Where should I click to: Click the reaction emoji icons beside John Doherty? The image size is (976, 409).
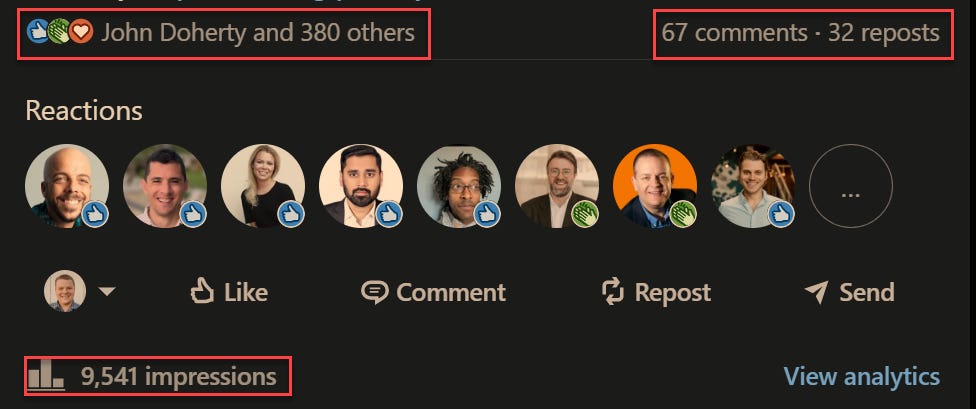tap(60, 31)
